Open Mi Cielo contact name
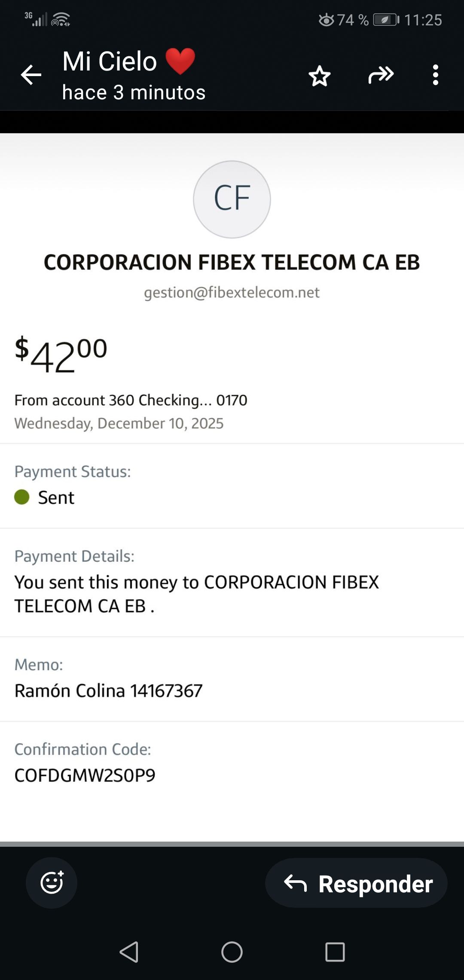 point(110,61)
